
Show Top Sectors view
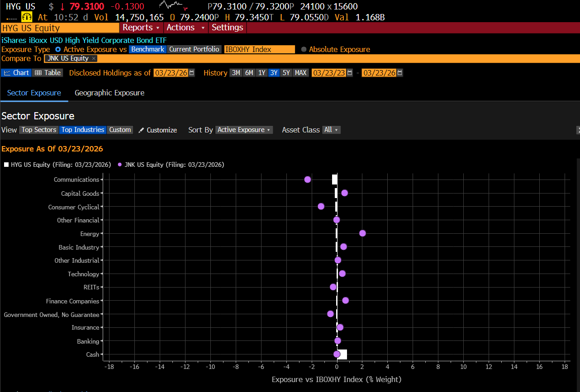click(39, 130)
